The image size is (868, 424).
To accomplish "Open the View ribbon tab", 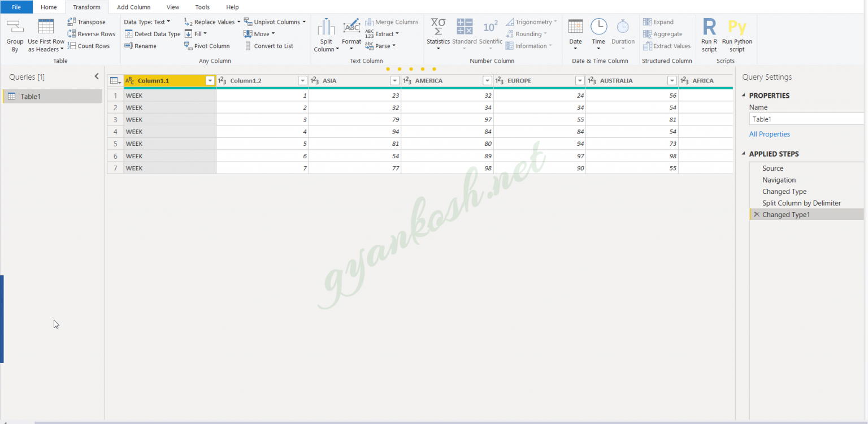I will point(173,7).
